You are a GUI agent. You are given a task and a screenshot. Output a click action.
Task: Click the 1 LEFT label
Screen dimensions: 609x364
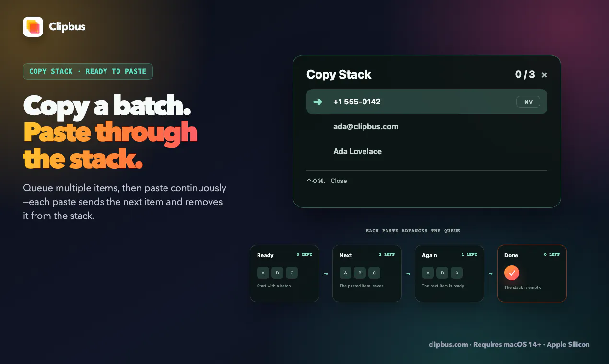tap(469, 255)
